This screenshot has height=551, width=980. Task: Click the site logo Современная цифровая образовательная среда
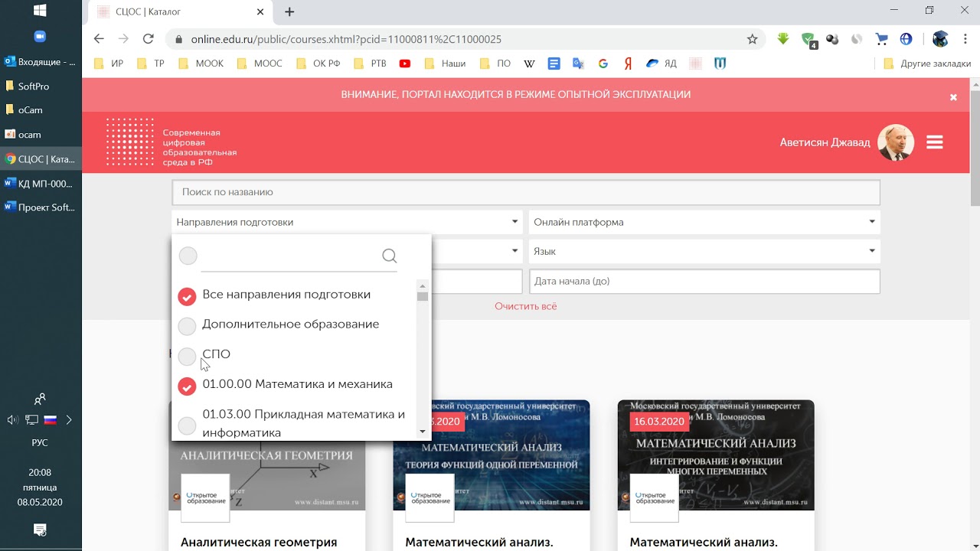click(171, 142)
